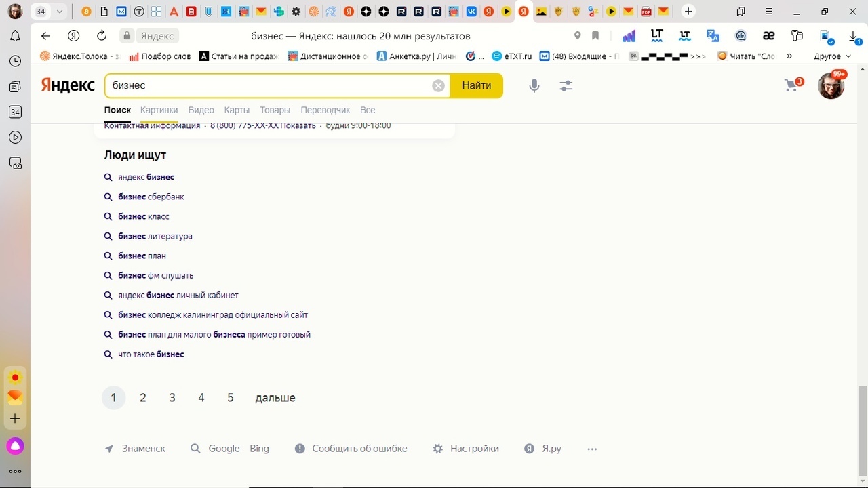Image resolution: width=868 pixels, height=488 pixels.
Task: Open search filter settings sliders icon
Action: click(x=566, y=85)
